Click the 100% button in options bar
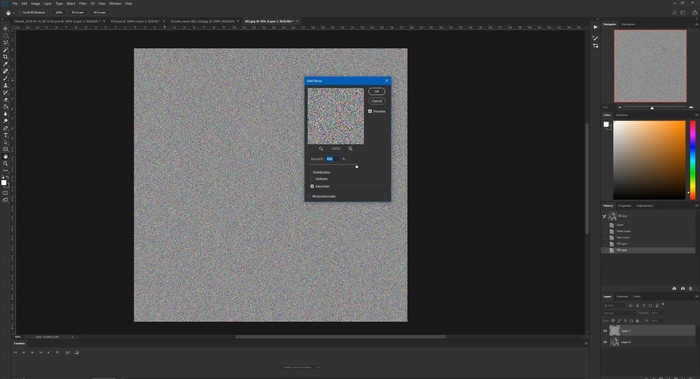This screenshot has height=379, width=700. pyautogui.click(x=59, y=12)
